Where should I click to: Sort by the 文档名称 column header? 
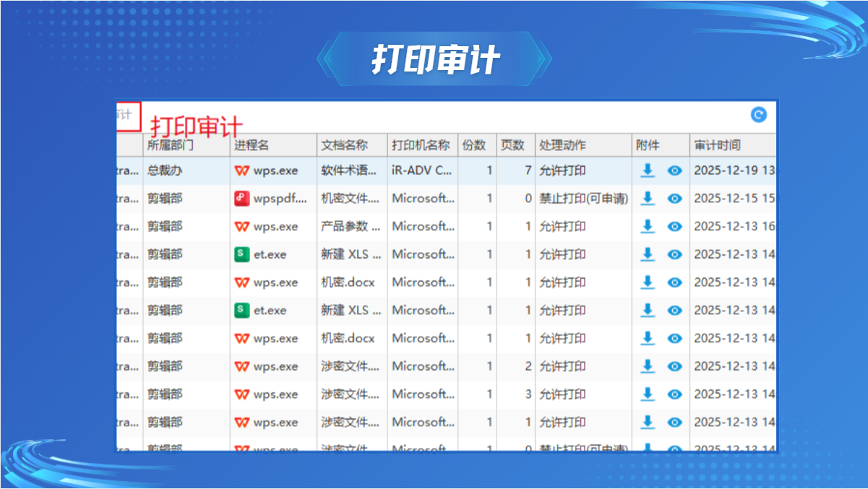pyautogui.click(x=352, y=145)
